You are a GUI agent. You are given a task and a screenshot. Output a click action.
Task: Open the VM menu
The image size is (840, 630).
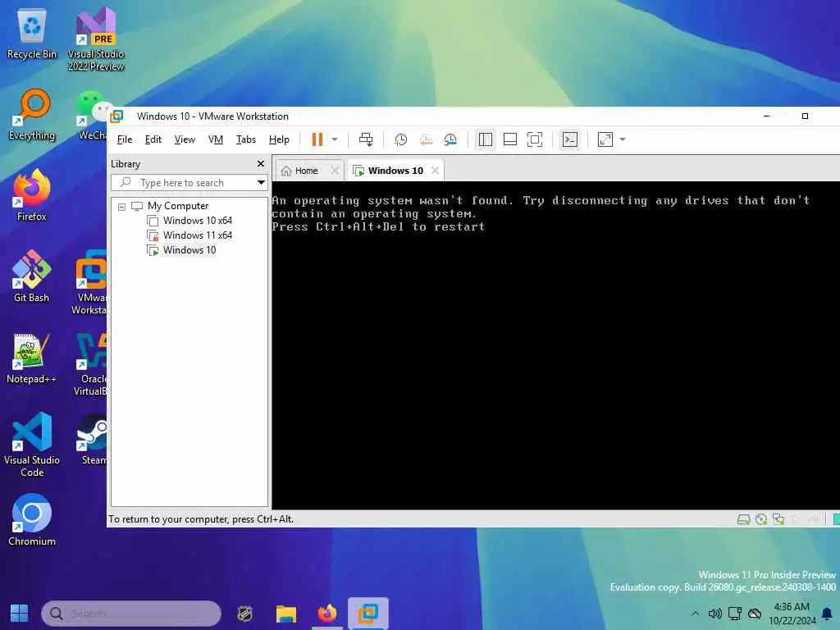(216, 139)
